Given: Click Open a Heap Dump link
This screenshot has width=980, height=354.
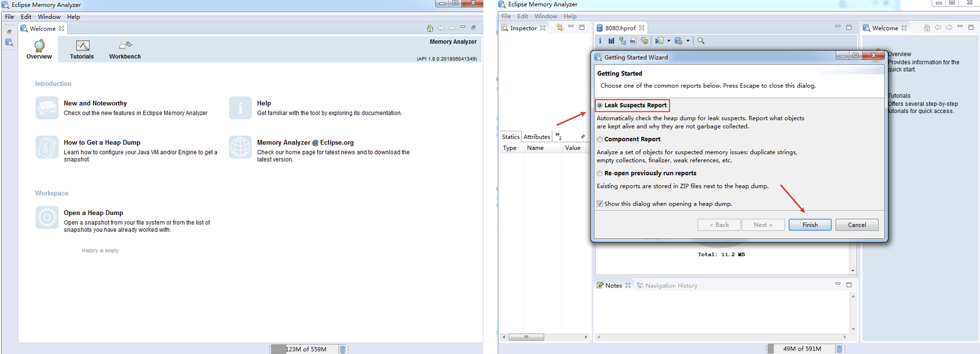Looking at the screenshot, I should 93,213.
